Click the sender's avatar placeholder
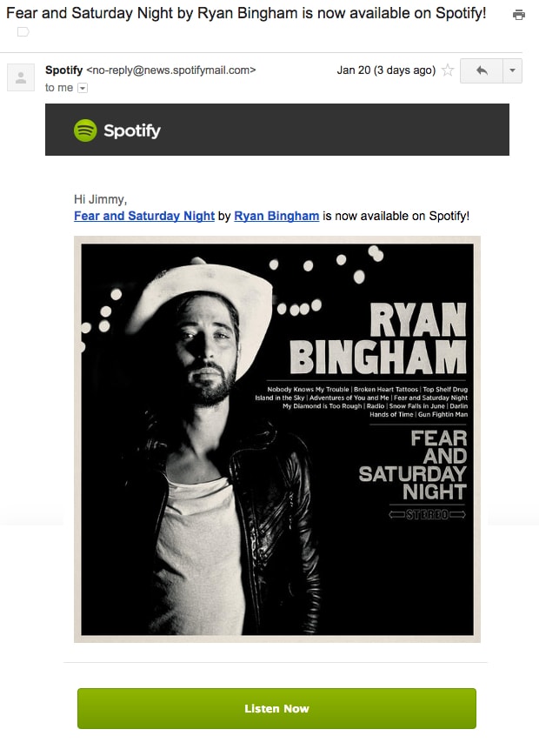This screenshot has height=756, width=539. 21,77
